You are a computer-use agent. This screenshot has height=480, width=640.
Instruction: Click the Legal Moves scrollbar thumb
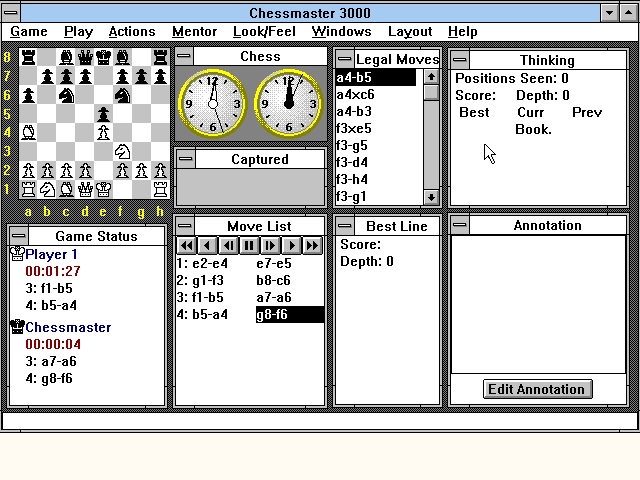(x=431, y=92)
